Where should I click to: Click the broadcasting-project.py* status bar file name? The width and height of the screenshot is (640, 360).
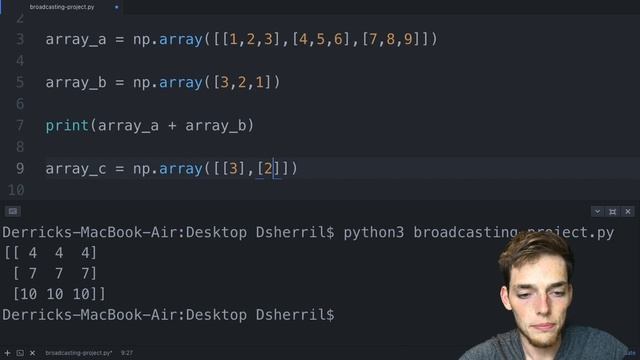pos(78,353)
